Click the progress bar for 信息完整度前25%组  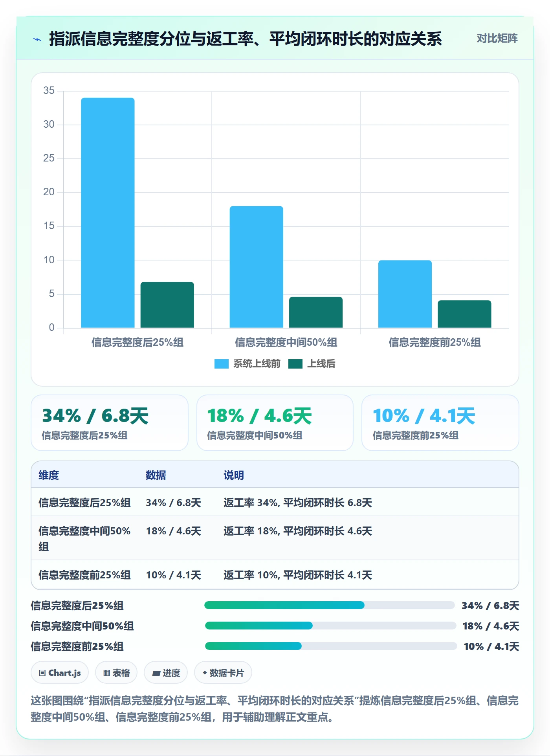tap(331, 646)
